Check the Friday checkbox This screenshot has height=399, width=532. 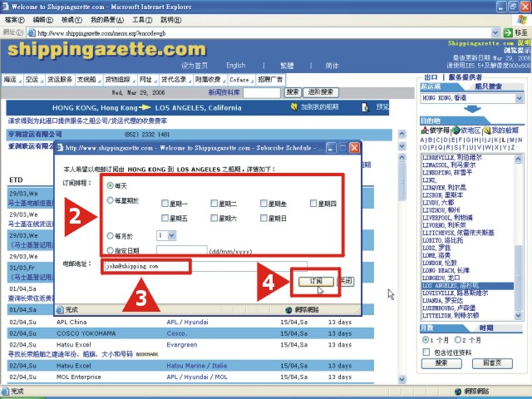165,218
